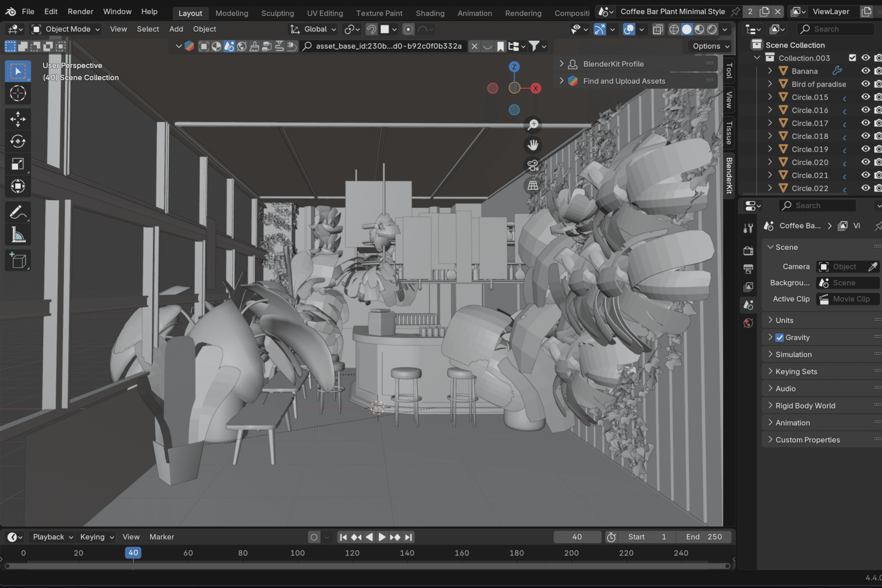Expand the Units panel

pos(784,320)
